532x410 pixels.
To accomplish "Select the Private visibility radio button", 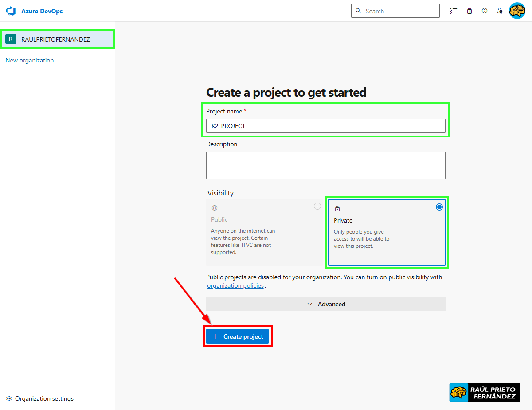I will (x=439, y=207).
